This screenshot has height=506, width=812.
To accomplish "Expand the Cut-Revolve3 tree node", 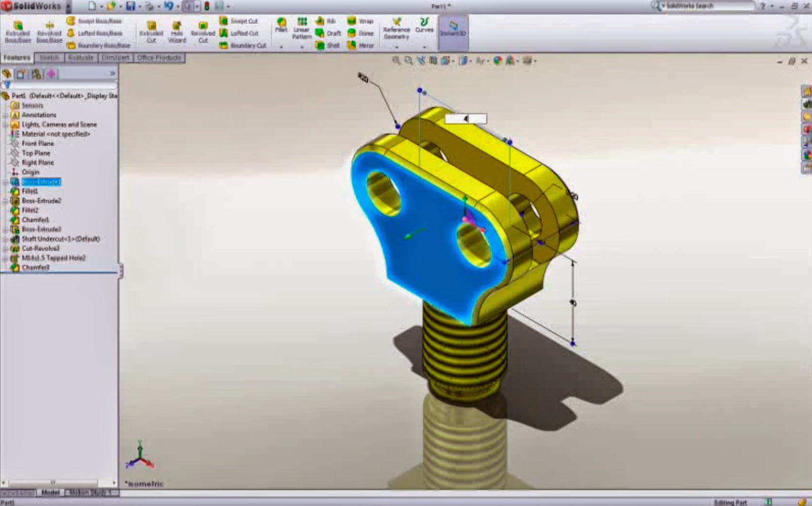I will pyautogui.click(x=6, y=249).
